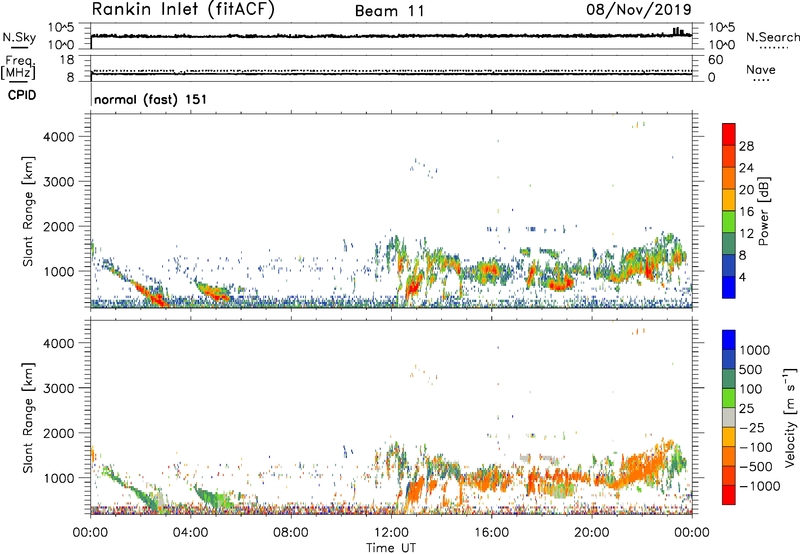Click the "2000" tick of the velocity panel
Image resolution: width=800 pixels, height=554 pixels.
pyautogui.click(x=59, y=433)
